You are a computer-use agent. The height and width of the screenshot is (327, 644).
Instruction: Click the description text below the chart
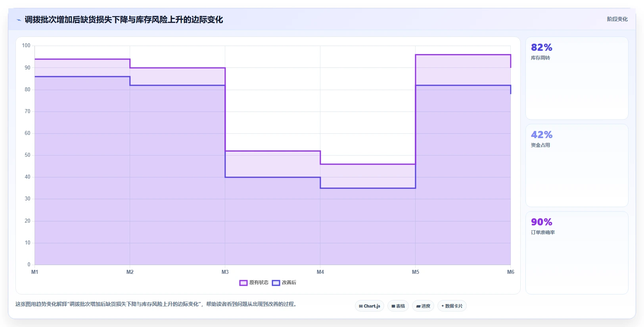pyautogui.click(x=156, y=304)
